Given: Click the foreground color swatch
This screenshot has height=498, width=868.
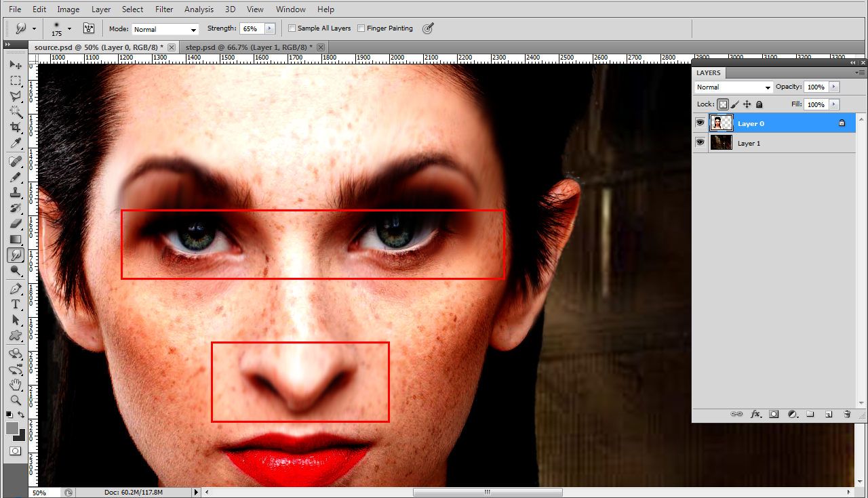Looking at the screenshot, I should 12,428.
